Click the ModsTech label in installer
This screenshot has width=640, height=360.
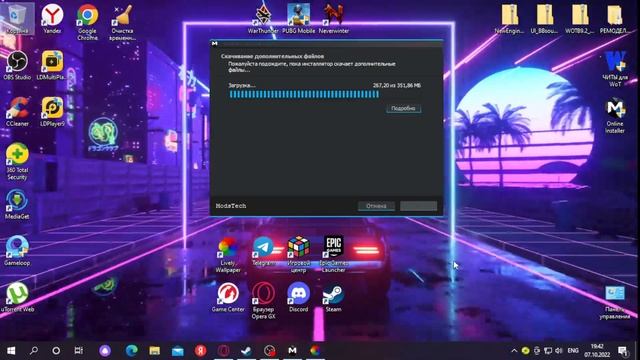(231, 206)
